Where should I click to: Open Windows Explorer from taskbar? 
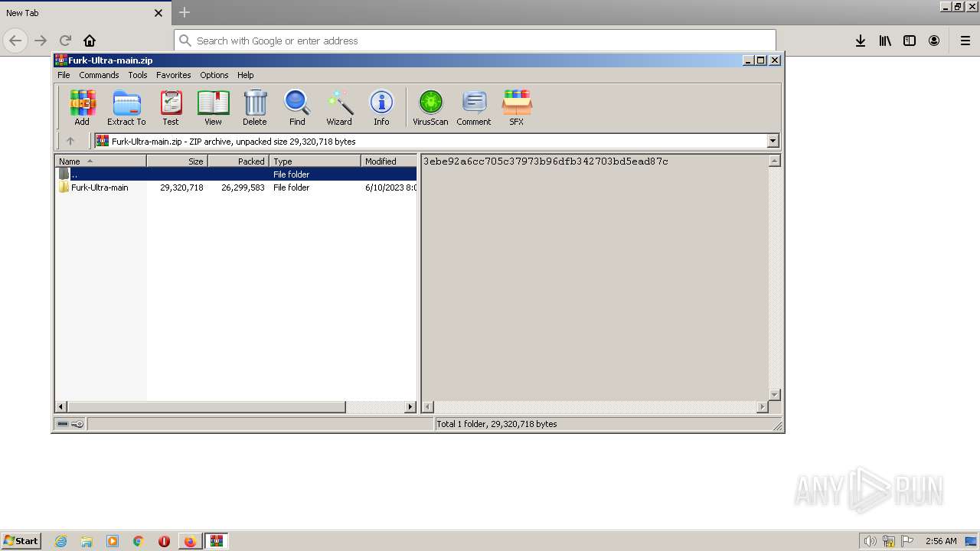tap(87, 541)
